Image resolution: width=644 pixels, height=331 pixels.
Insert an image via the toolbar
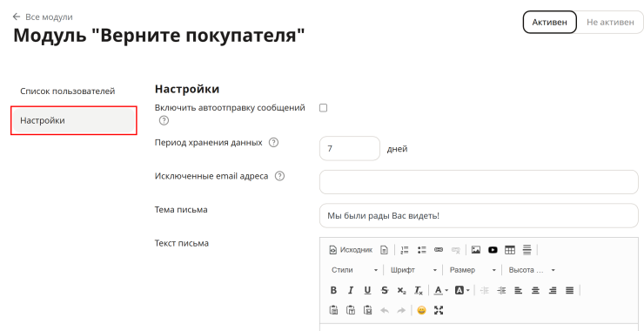point(476,250)
